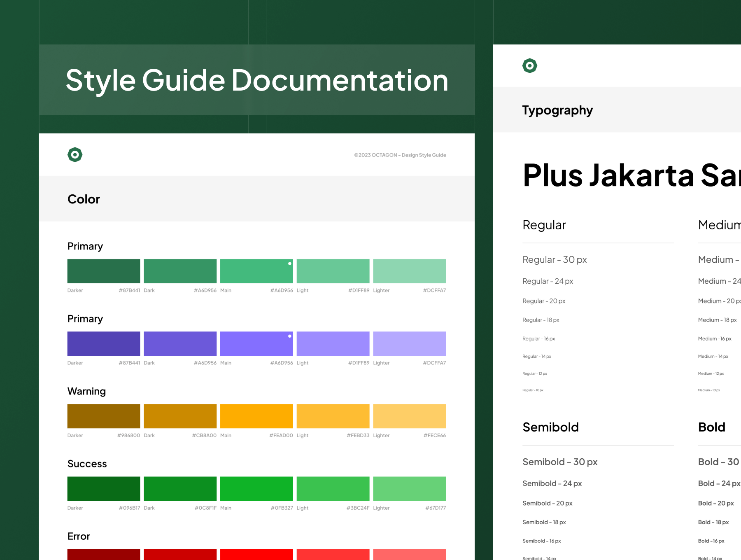Click the Color section heading
Screen dimensions: 741x560
[x=84, y=199]
